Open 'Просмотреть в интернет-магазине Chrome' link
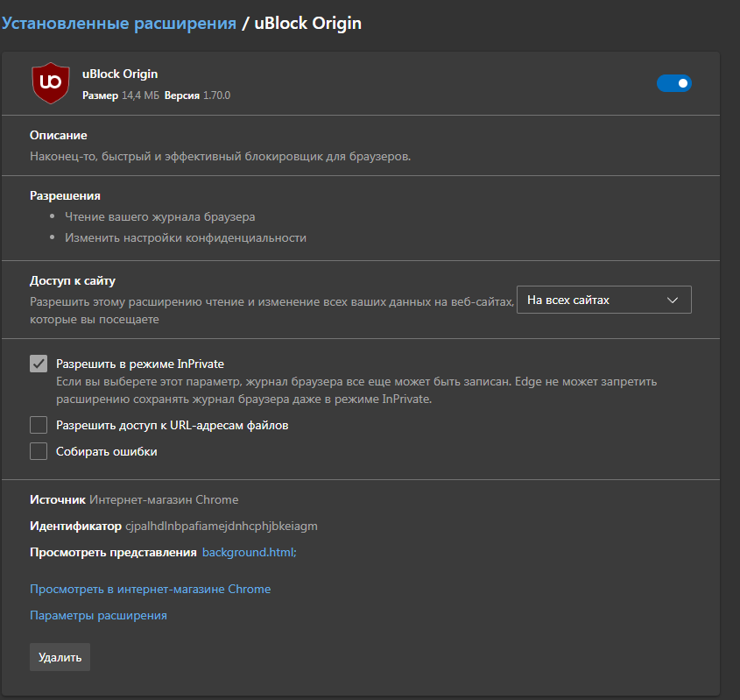The image size is (740, 700). (150, 589)
